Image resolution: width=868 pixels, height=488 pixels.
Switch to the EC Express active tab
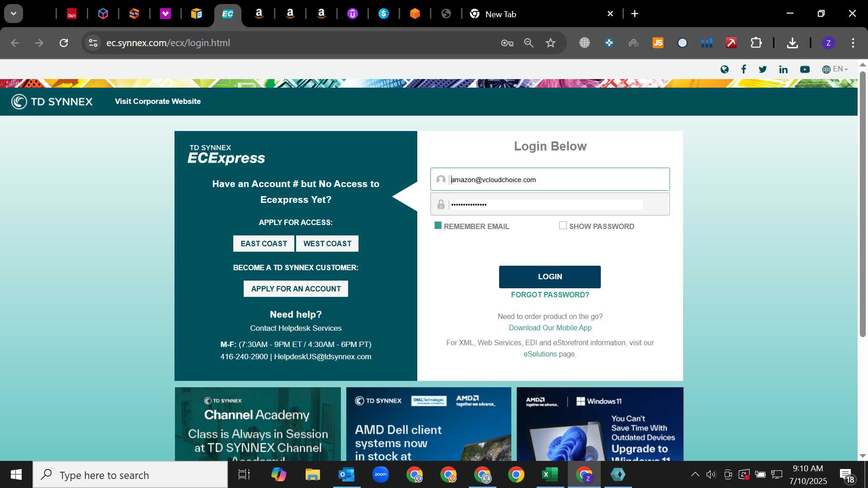click(227, 14)
